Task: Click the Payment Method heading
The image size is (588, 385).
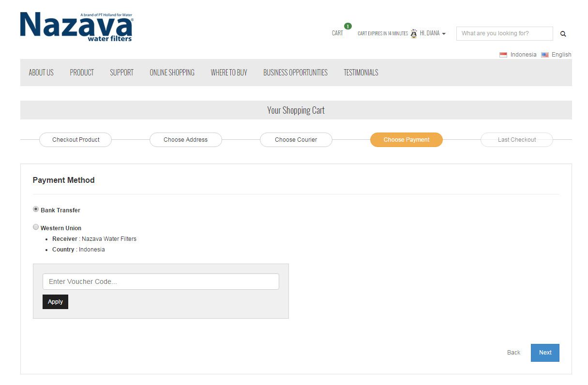Action: (63, 180)
